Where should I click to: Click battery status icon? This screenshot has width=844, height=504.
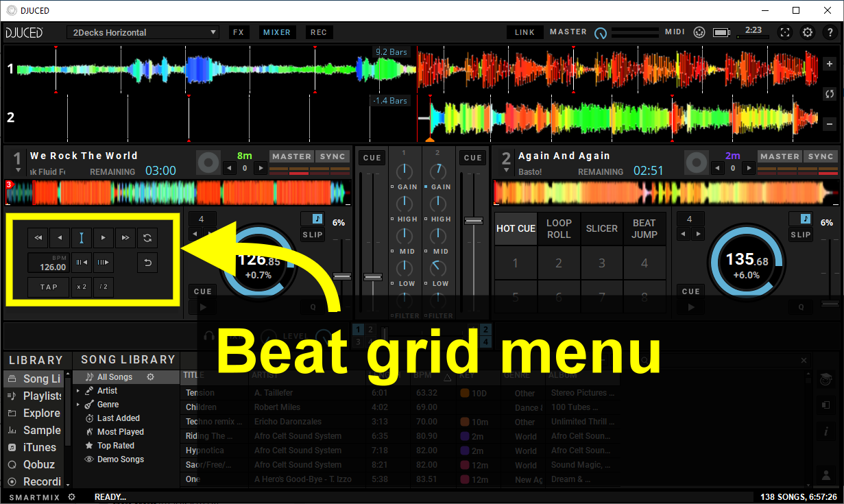[x=721, y=32]
